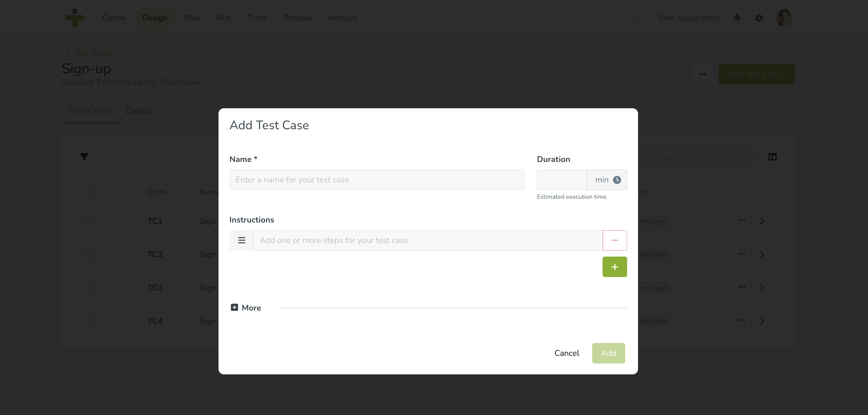
Task: Click the drag handle icon on instruction row
Action: [242, 240]
